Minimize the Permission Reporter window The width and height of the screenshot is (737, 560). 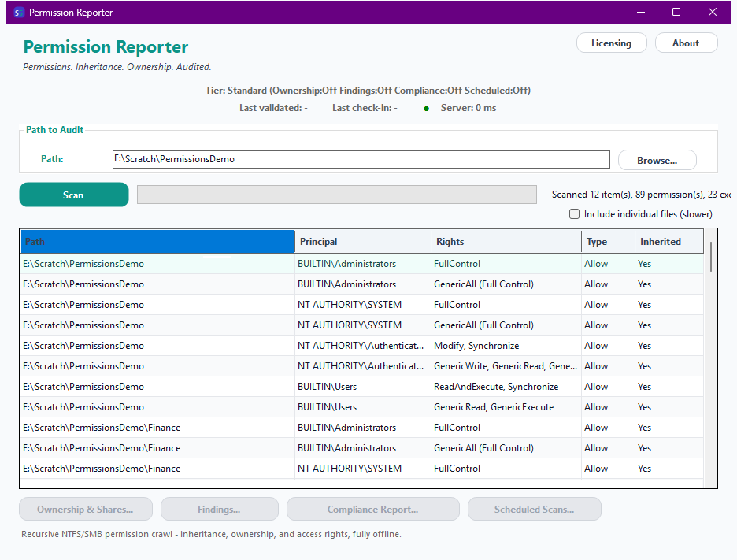(641, 13)
